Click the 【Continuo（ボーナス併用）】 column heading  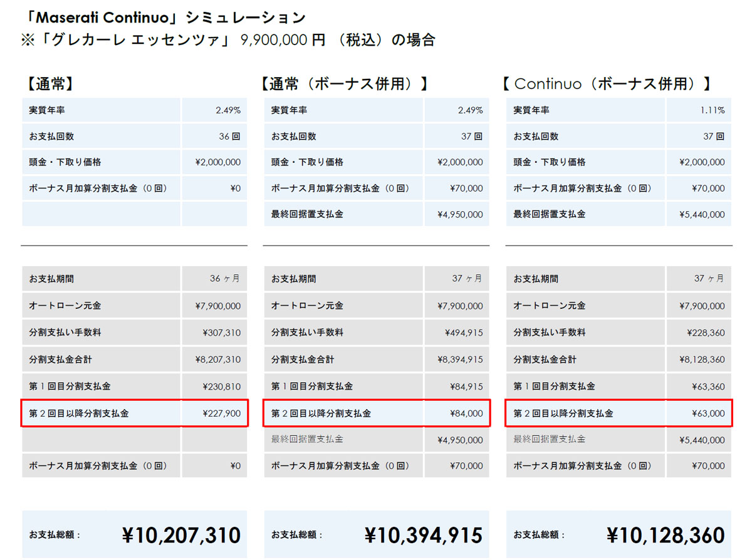tap(609, 84)
